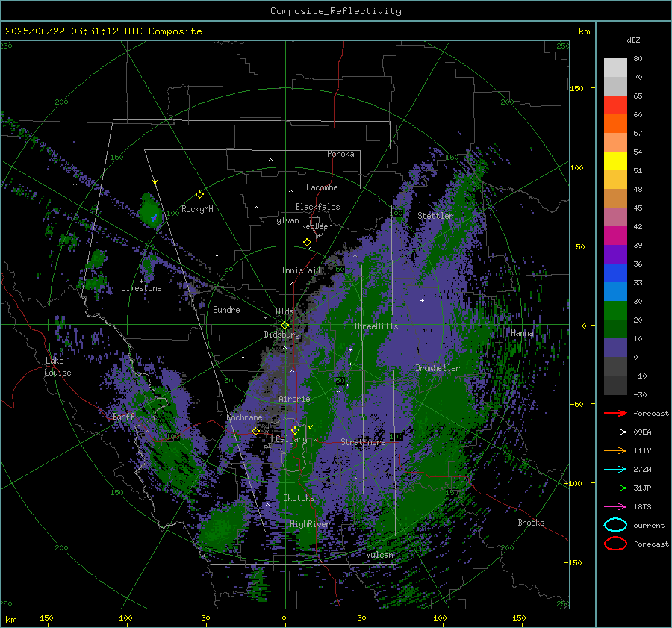Click the Banff town label
This screenshot has height=628, width=672.
(123, 417)
